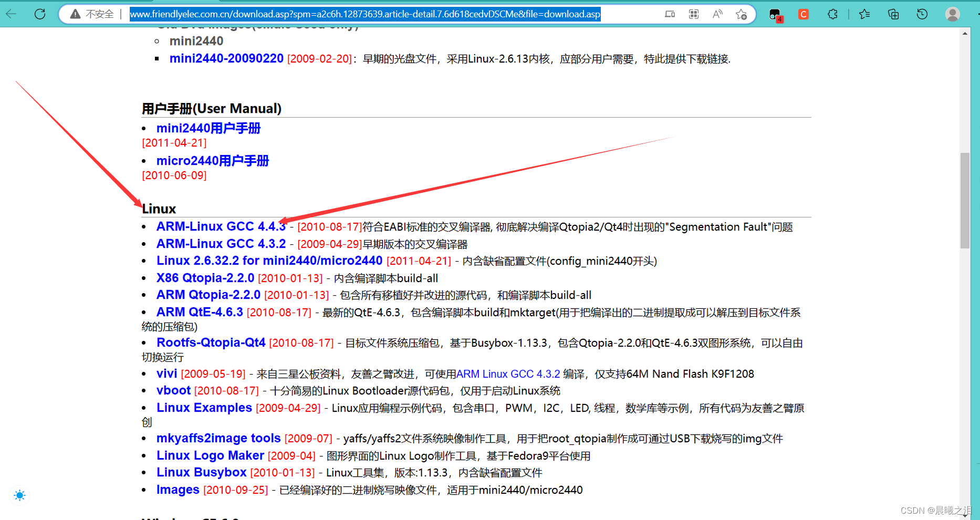Open the Rootfs-Qtopia-Qt4 download link

(x=211, y=342)
